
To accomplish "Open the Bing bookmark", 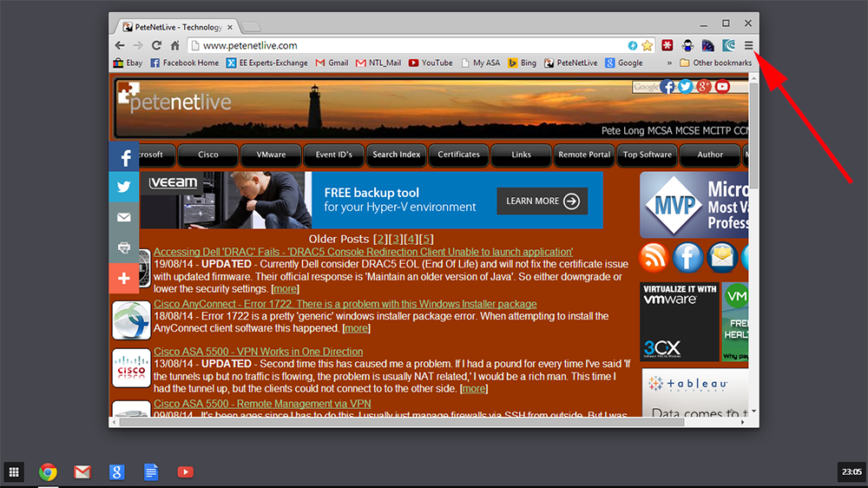I will pyautogui.click(x=522, y=63).
